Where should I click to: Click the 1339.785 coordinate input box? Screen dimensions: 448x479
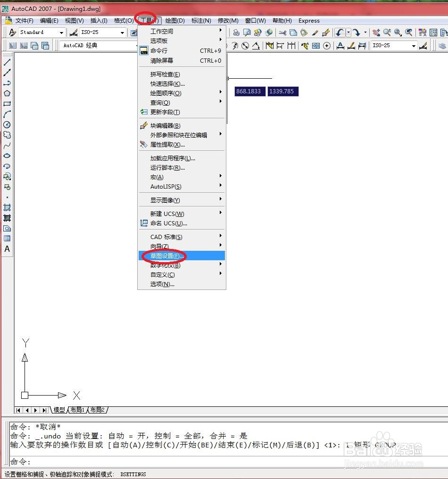coord(283,91)
